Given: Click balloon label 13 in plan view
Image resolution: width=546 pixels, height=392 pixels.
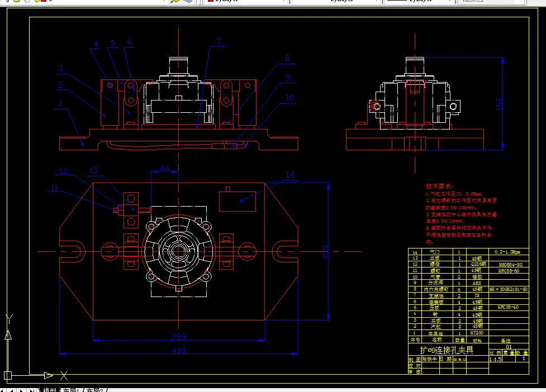Looking at the screenshot, I should click(94, 170).
